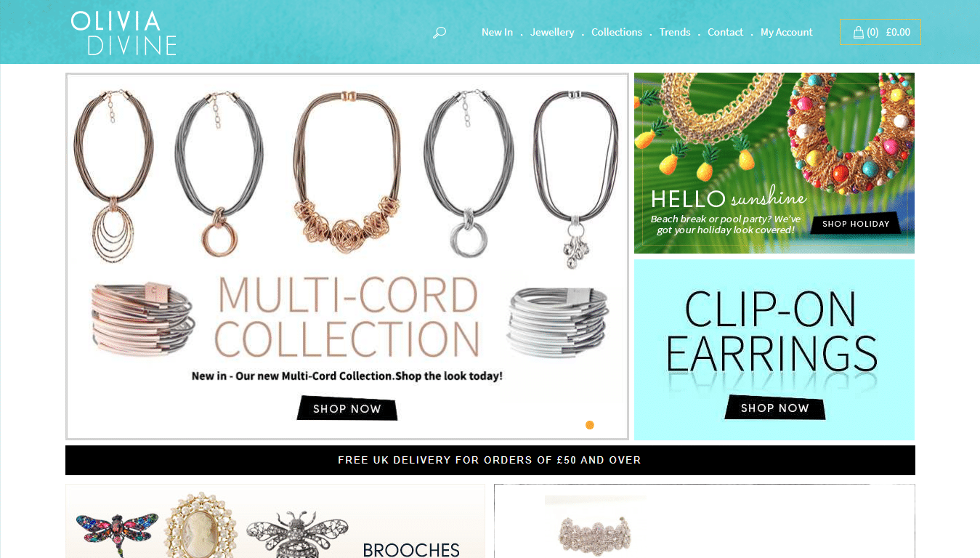Click the free UK delivery banner

[x=490, y=460]
